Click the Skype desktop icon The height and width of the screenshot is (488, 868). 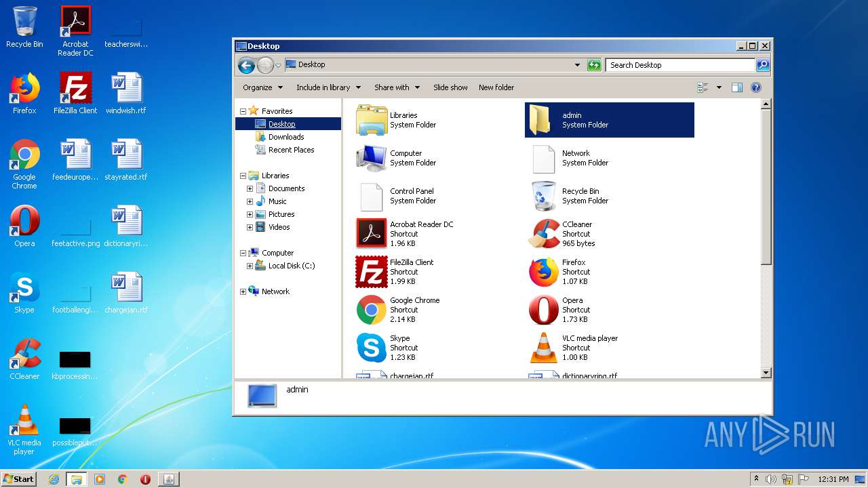point(24,293)
